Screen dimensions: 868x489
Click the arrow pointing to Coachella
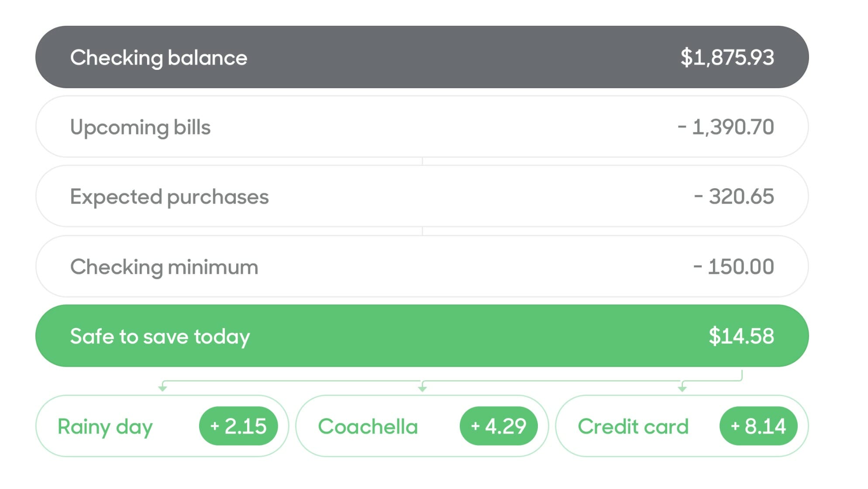(422, 387)
